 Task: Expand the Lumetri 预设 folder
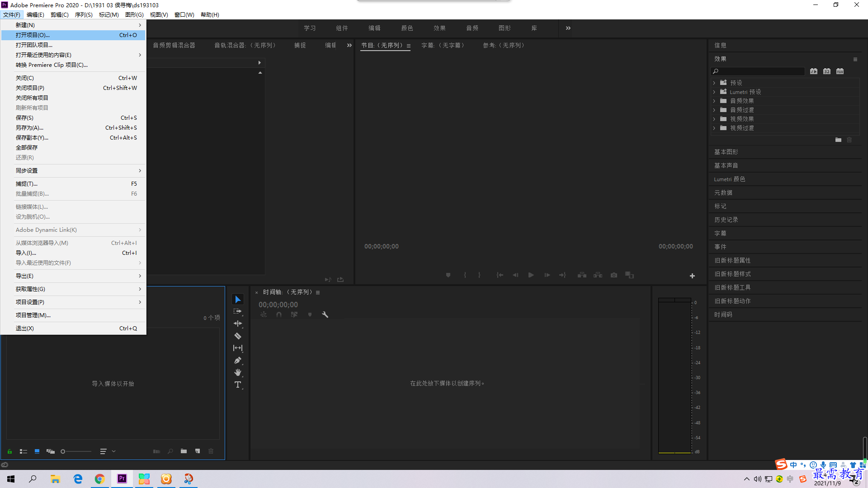click(x=714, y=92)
